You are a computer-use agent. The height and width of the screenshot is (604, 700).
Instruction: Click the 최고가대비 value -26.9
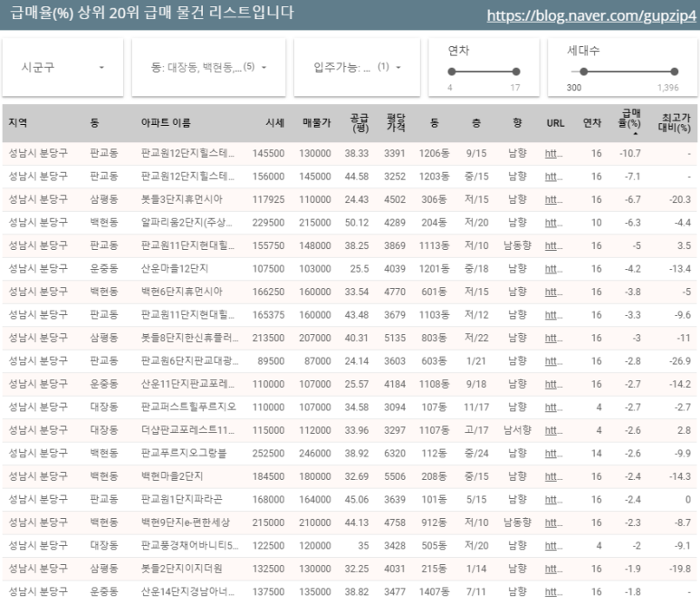679,361
